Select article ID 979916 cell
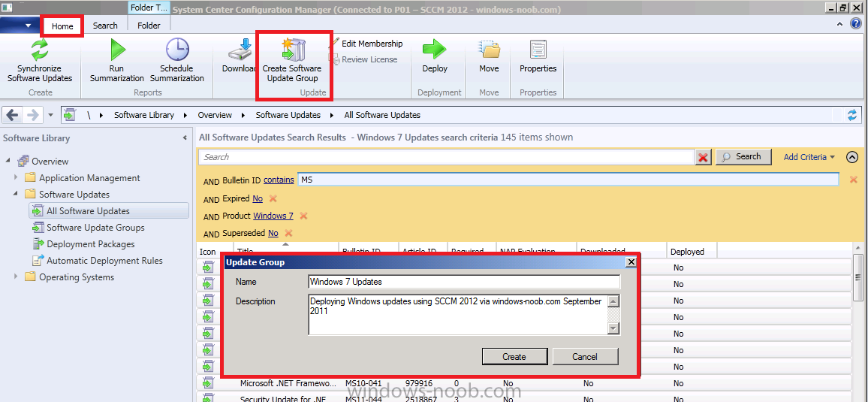 tap(418, 383)
